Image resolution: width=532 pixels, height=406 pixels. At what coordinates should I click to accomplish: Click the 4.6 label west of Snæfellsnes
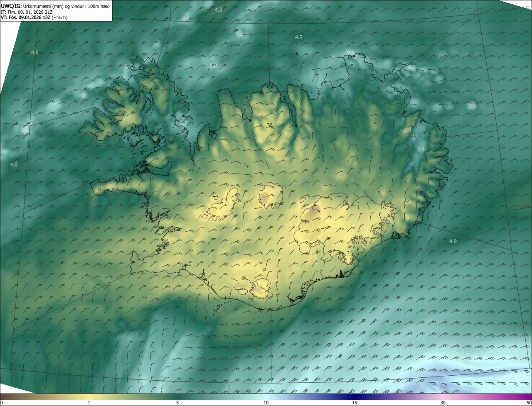coord(14,165)
